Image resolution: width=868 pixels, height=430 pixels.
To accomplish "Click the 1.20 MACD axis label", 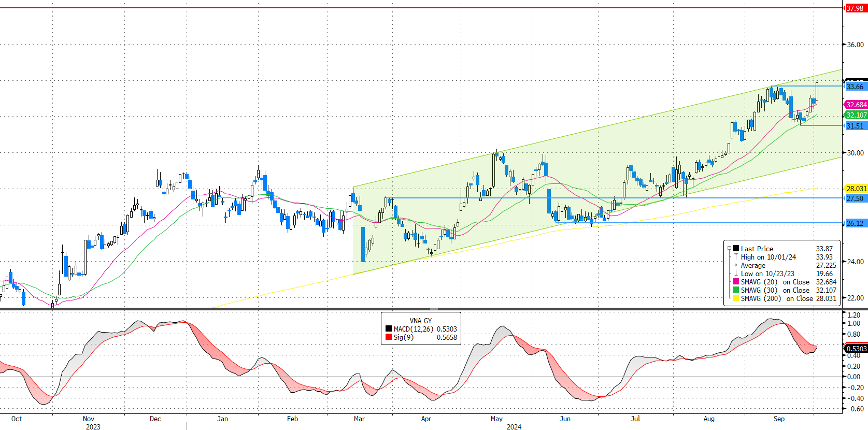I will tap(854, 315).
